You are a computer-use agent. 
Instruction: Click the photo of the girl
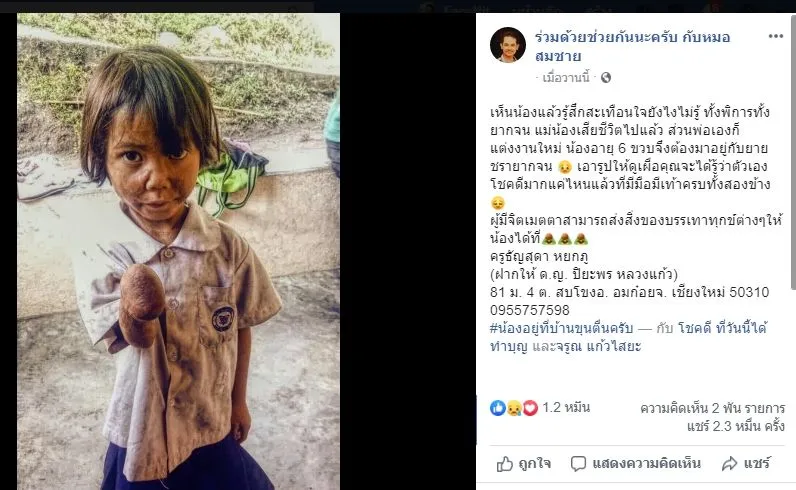pyautogui.click(x=178, y=251)
